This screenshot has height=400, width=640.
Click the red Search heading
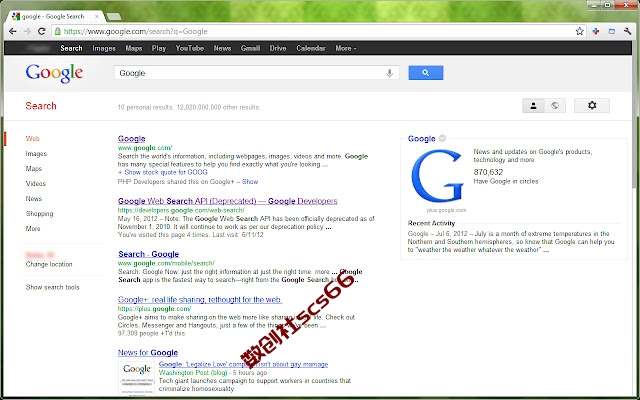click(x=41, y=106)
